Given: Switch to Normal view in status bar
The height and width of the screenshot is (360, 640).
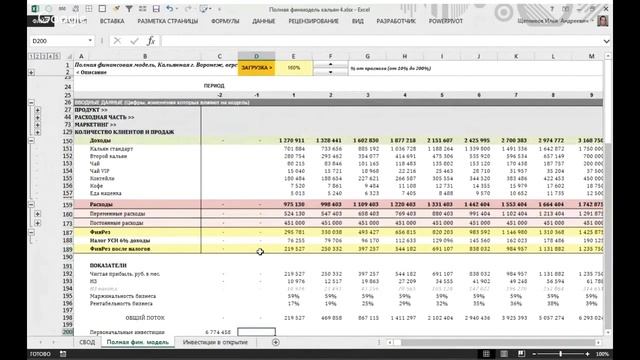Looking at the screenshot, I should 486,354.
